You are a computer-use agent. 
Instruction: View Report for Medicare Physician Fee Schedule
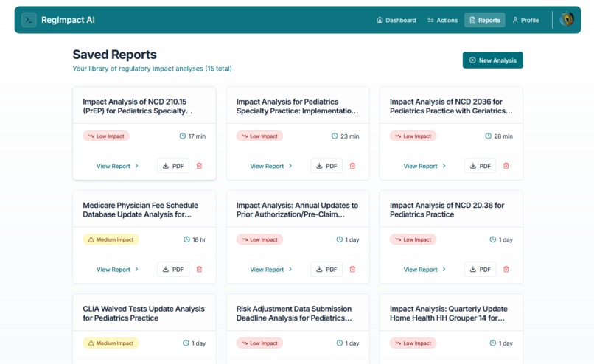coord(117,269)
